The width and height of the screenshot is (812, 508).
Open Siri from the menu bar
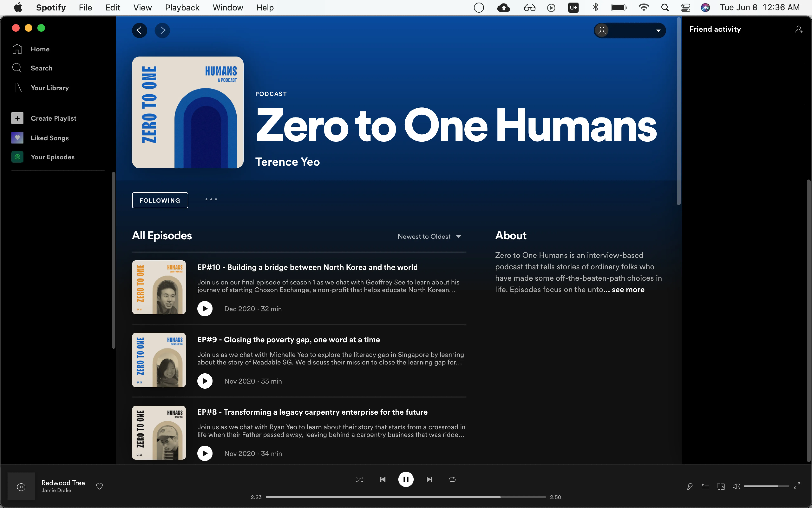point(705,7)
